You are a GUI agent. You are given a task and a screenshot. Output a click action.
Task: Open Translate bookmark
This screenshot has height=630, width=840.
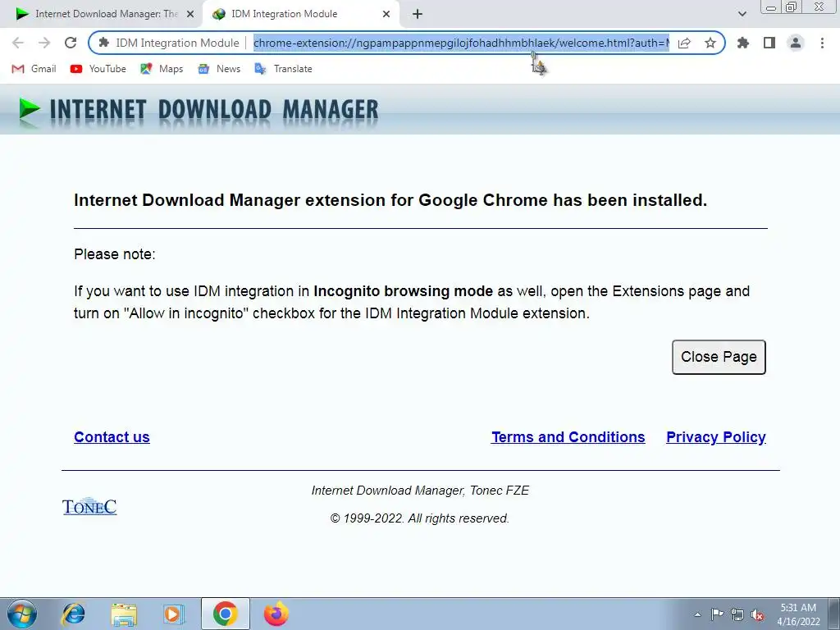click(283, 69)
